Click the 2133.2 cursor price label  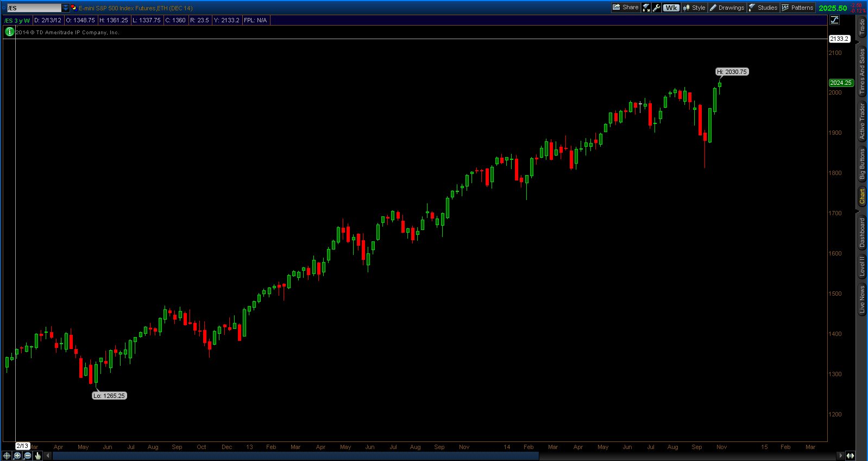(x=839, y=39)
